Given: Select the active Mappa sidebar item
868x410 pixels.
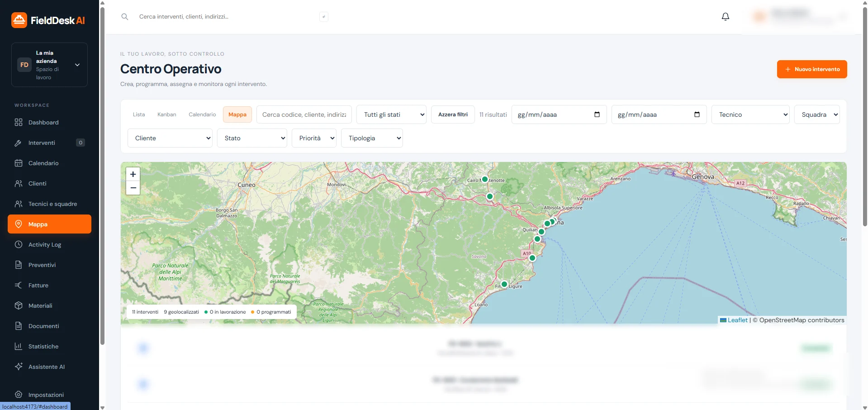Looking at the screenshot, I should pyautogui.click(x=49, y=224).
